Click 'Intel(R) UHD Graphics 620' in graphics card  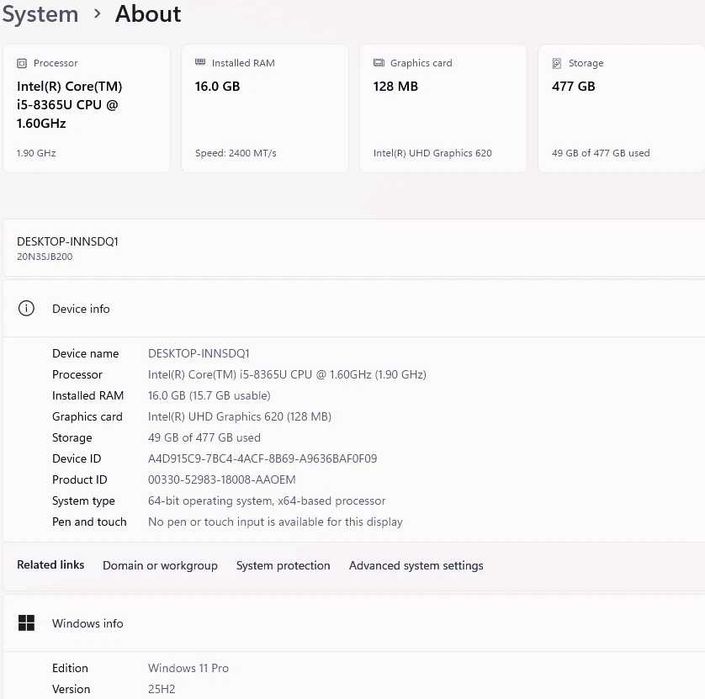(x=433, y=153)
